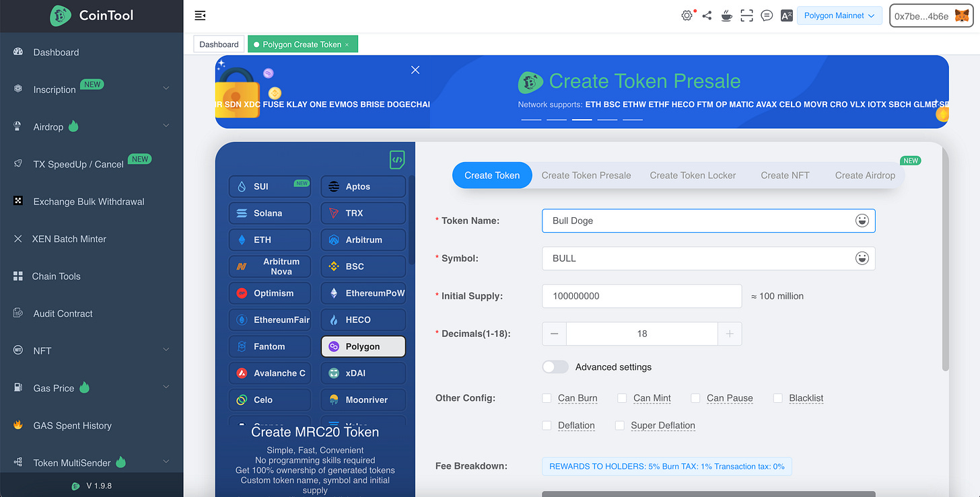Select the Solana chain button
980x497 pixels.
(x=270, y=213)
